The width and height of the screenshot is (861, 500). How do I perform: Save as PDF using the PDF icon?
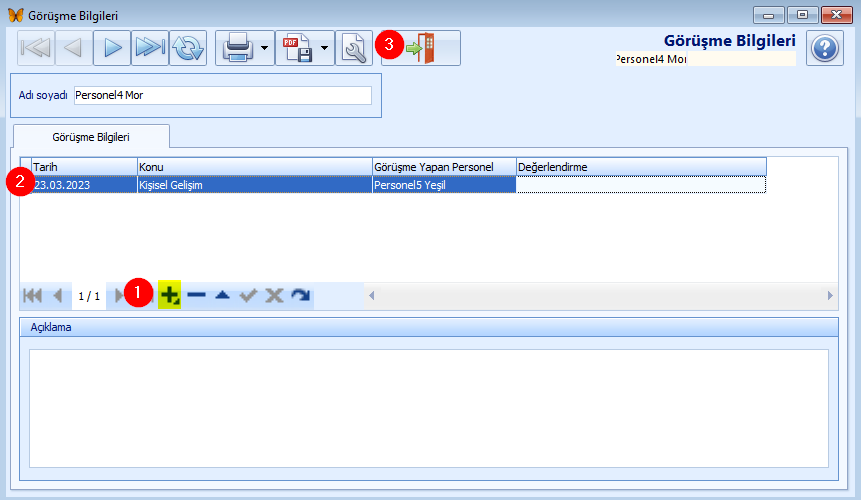[x=297, y=48]
